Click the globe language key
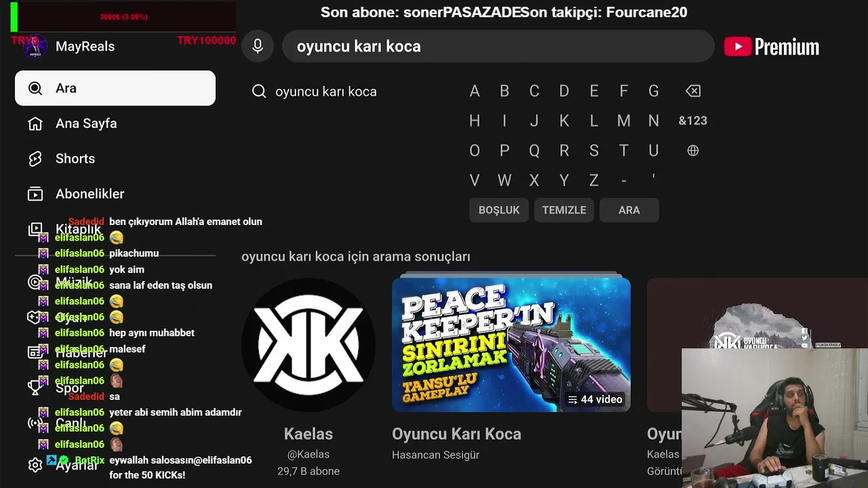This screenshot has width=868, height=488. coord(692,150)
